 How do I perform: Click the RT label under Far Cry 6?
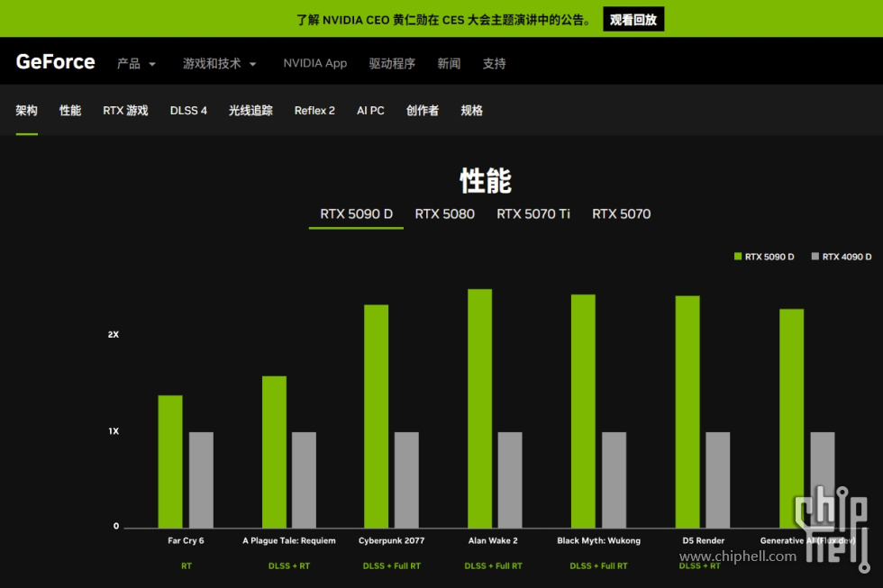coord(187,566)
